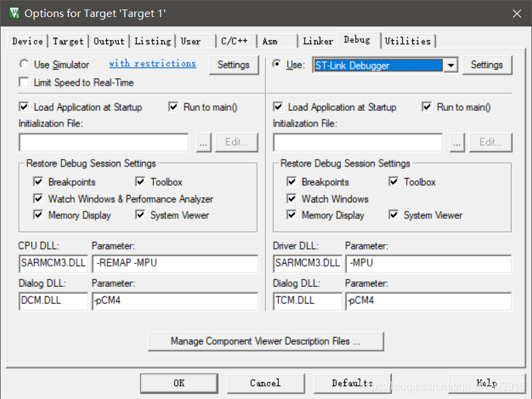Click the simulator Initialization File field
This screenshot has height=399, width=532.
coord(104,142)
